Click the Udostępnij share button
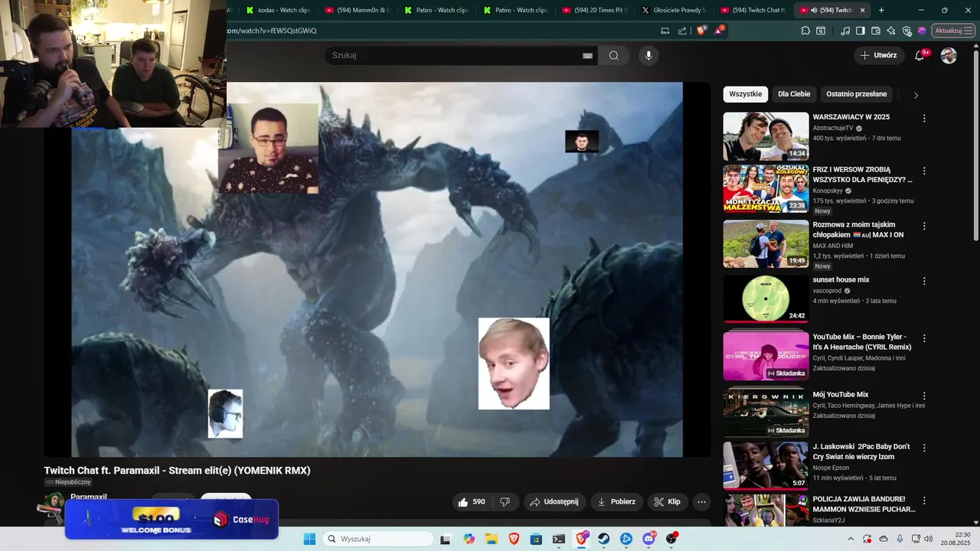The image size is (980, 551). (555, 502)
